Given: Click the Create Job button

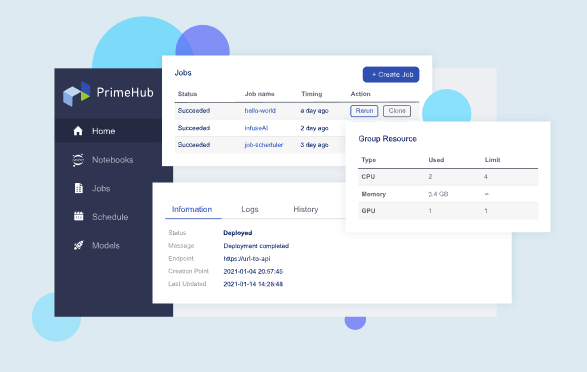Looking at the screenshot, I should 391,74.
